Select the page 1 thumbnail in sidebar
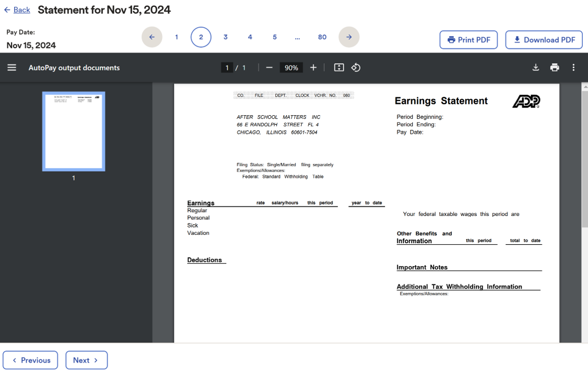Image resolution: width=588 pixels, height=371 pixels. tap(74, 132)
